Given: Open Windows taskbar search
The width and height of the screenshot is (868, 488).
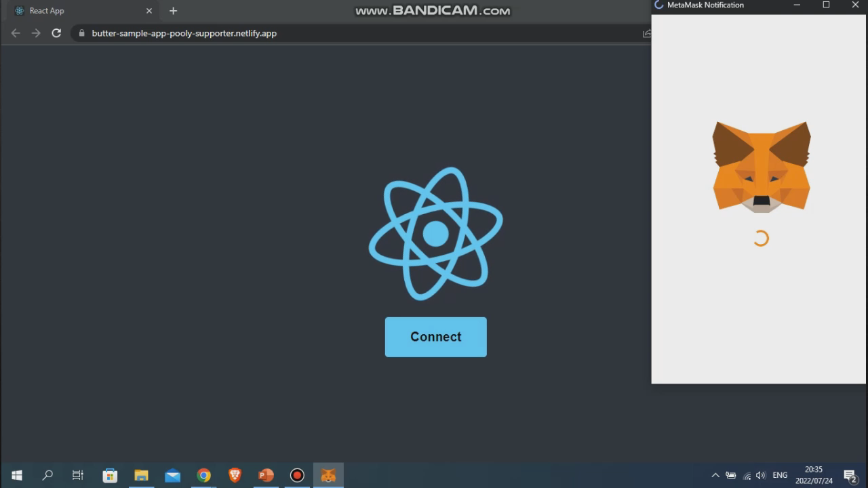Looking at the screenshot, I should pyautogui.click(x=47, y=475).
